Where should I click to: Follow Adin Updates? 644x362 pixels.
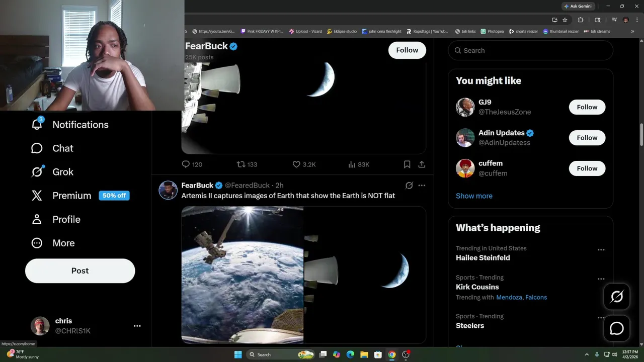pyautogui.click(x=587, y=138)
